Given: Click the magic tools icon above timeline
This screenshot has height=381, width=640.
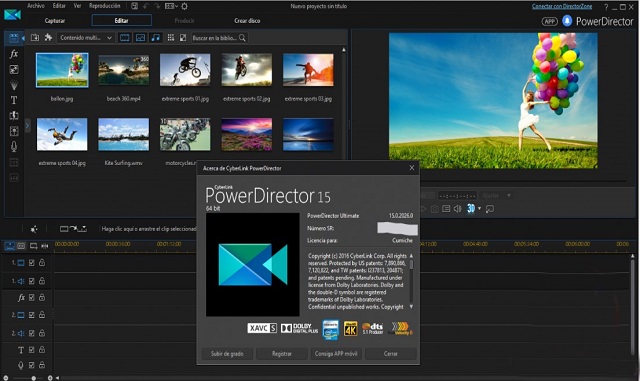Looking at the screenshot, I should click(x=34, y=229).
